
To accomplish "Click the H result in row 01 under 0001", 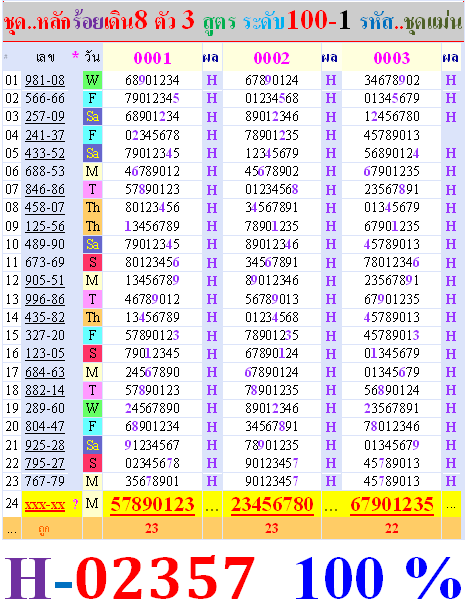I will coord(212,80).
